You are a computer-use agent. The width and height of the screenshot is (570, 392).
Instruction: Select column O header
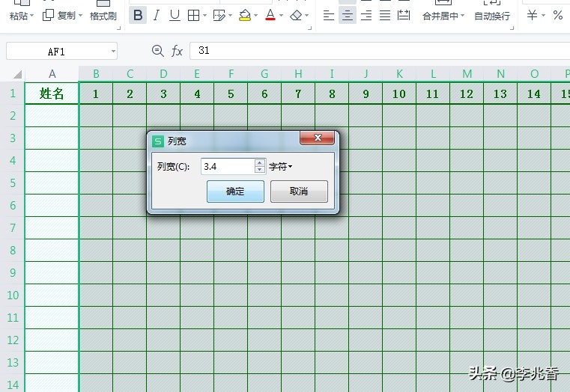pos(534,74)
